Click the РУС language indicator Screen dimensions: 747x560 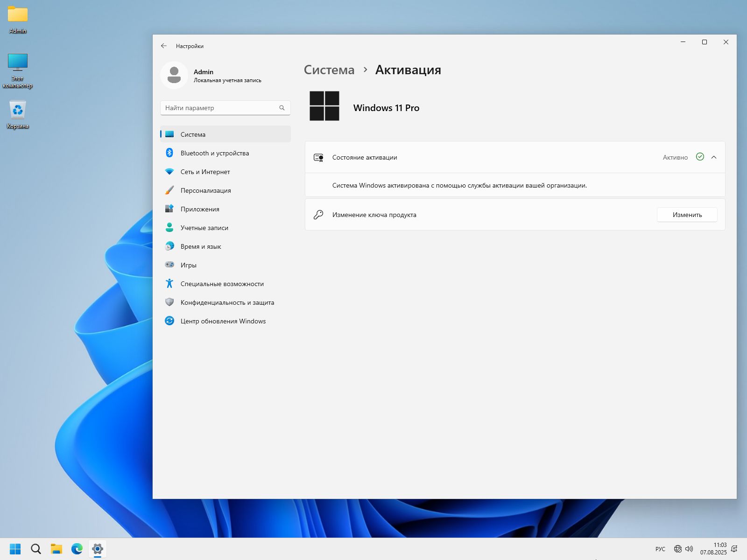click(660, 549)
